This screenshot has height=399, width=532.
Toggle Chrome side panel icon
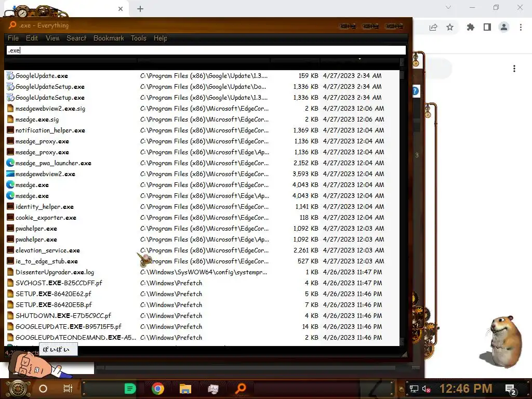pos(487,27)
